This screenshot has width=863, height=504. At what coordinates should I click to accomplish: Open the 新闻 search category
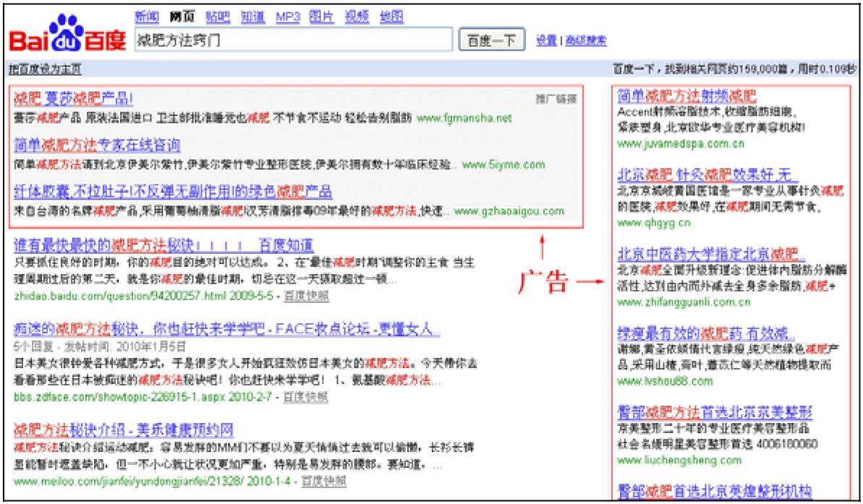coord(147,17)
